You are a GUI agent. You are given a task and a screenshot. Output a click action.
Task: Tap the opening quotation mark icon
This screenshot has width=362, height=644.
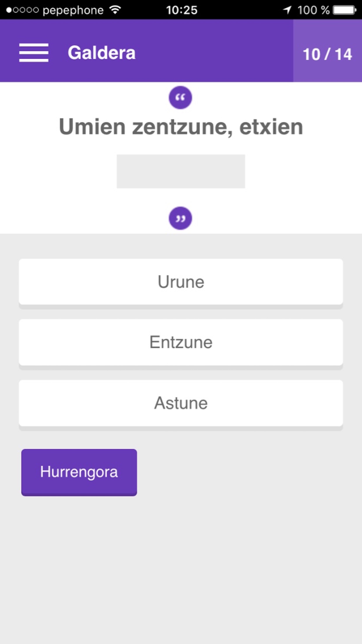[x=180, y=97]
